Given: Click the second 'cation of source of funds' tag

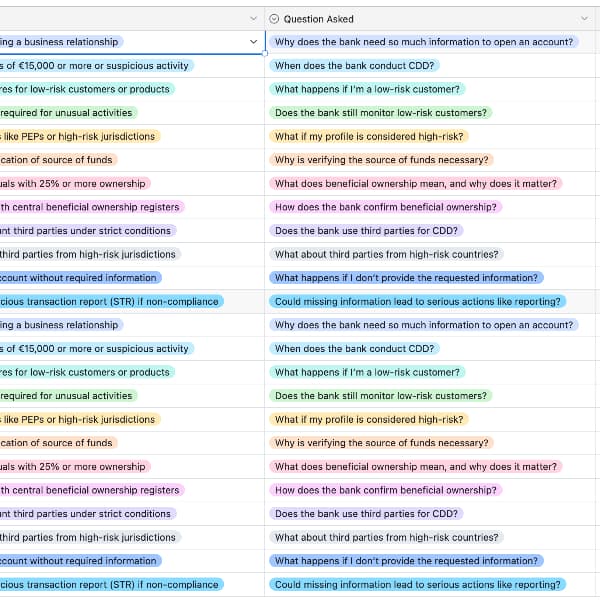Looking at the screenshot, I should point(59,443).
